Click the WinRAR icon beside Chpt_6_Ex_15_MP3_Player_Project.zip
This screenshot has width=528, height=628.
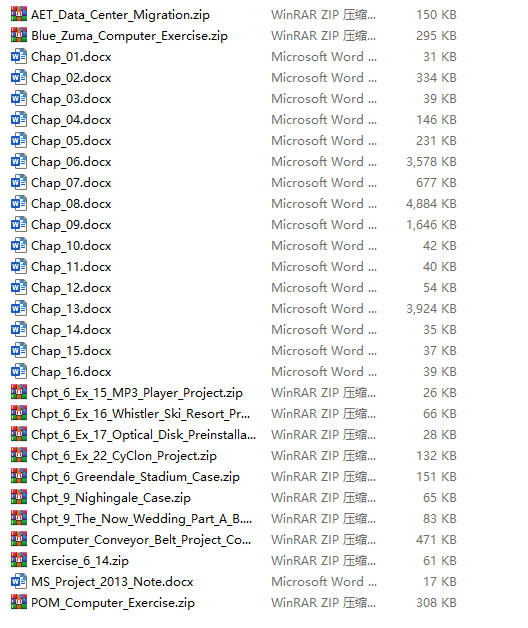tap(19, 392)
